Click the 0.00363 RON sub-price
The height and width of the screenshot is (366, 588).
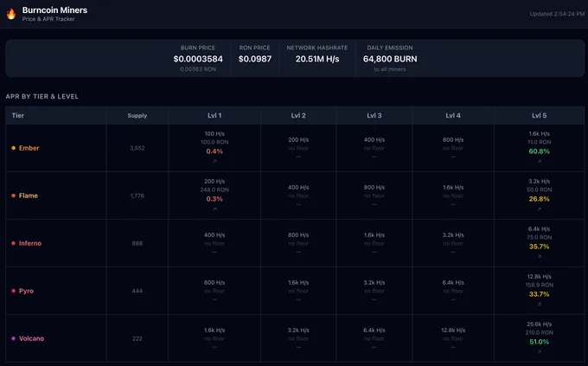[x=198, y=69]
